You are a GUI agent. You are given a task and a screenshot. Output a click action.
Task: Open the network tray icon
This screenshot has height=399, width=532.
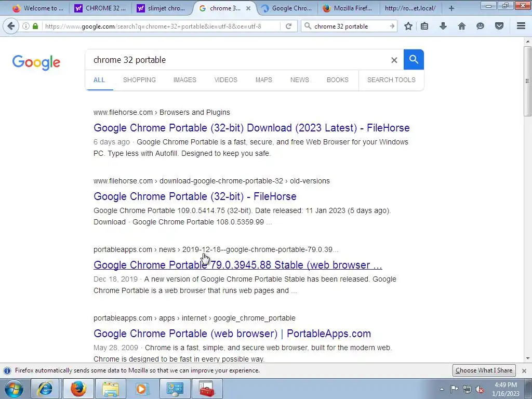pos(467,389)
